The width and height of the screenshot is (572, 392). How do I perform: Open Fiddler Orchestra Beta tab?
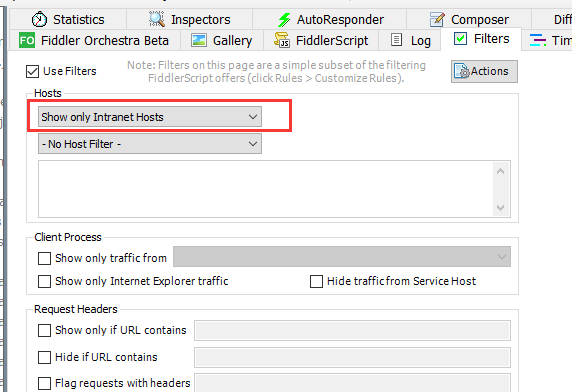pyautogui.click(x=95, y=40)
